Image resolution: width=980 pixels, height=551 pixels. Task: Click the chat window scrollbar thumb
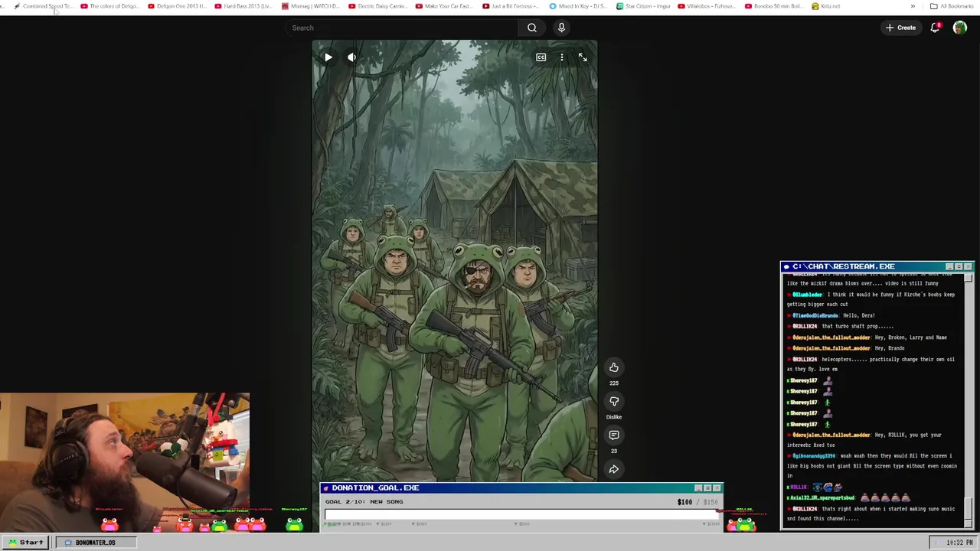[x=969, y=508]
